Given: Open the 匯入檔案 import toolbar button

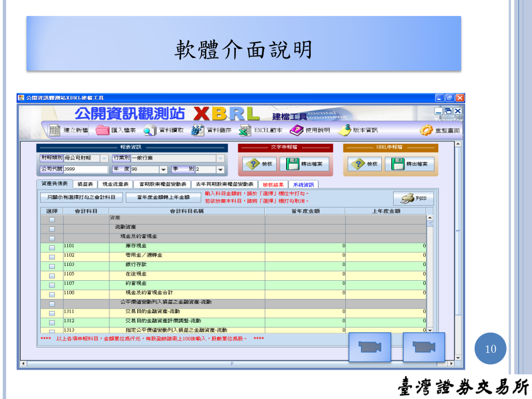Looking at the screenshot, I should click(x=116, y=130).
